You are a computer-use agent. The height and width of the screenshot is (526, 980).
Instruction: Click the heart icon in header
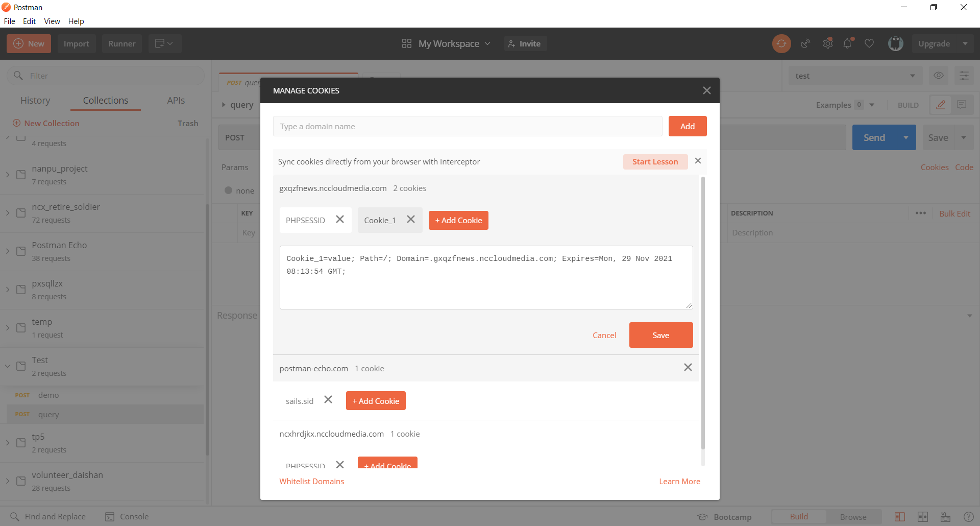click(x=869, y=44)
